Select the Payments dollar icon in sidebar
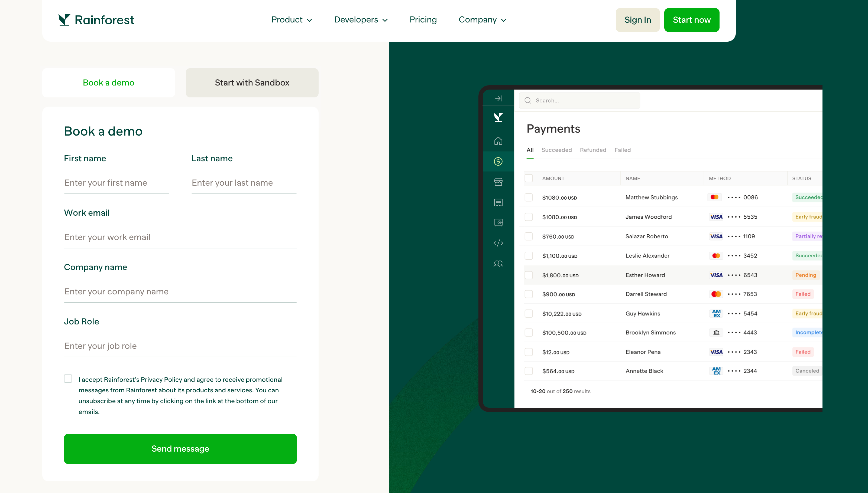Screen dimensions: 868x493 (x=498, y=162)
